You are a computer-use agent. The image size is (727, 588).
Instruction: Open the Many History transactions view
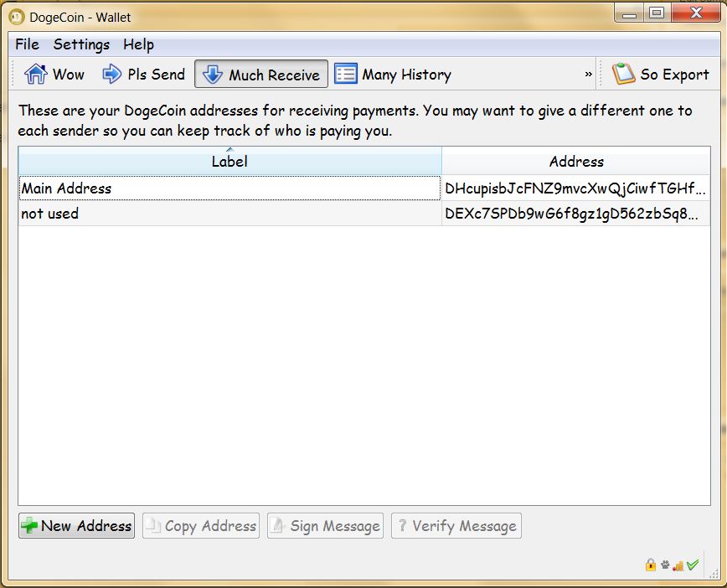(x=393, y=75)
